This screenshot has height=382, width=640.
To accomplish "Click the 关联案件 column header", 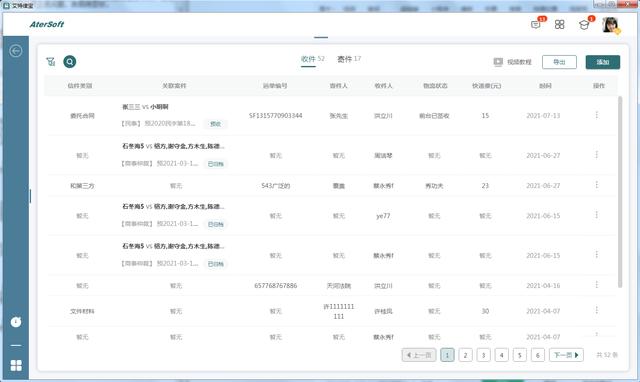I will point(174,86).
